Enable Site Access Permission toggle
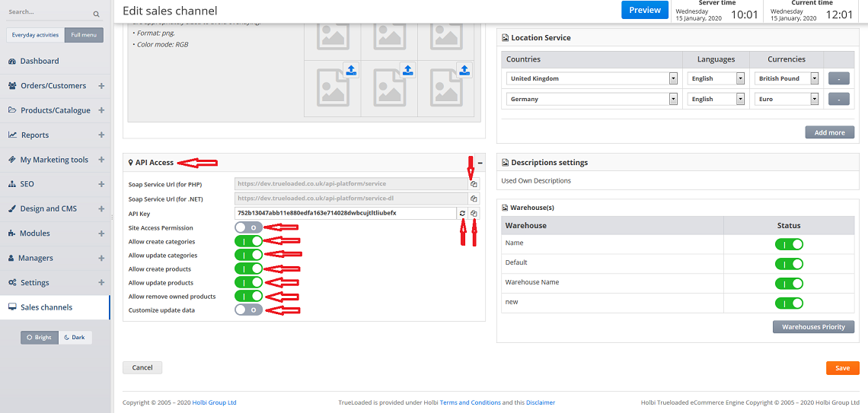 248,227
